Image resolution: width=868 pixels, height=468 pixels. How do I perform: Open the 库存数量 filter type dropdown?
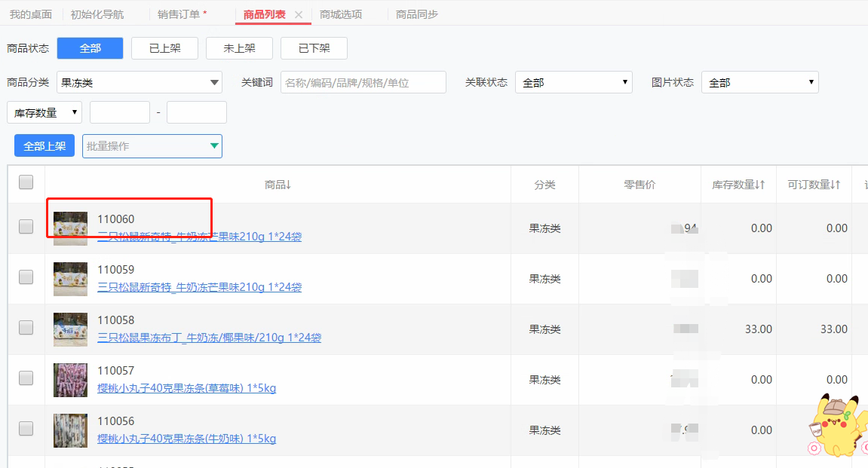[x=44, y=112]
